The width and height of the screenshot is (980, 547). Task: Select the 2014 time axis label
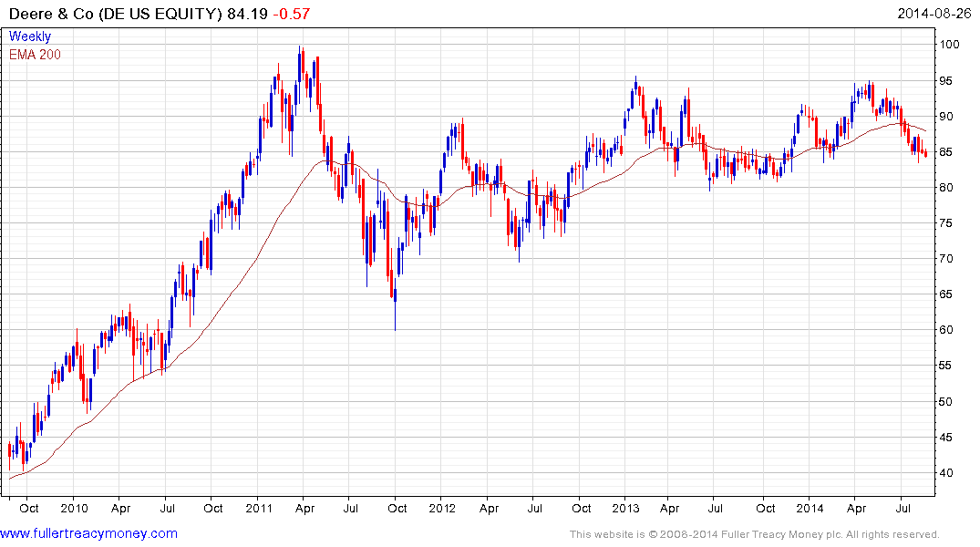[x=810, y=508]
